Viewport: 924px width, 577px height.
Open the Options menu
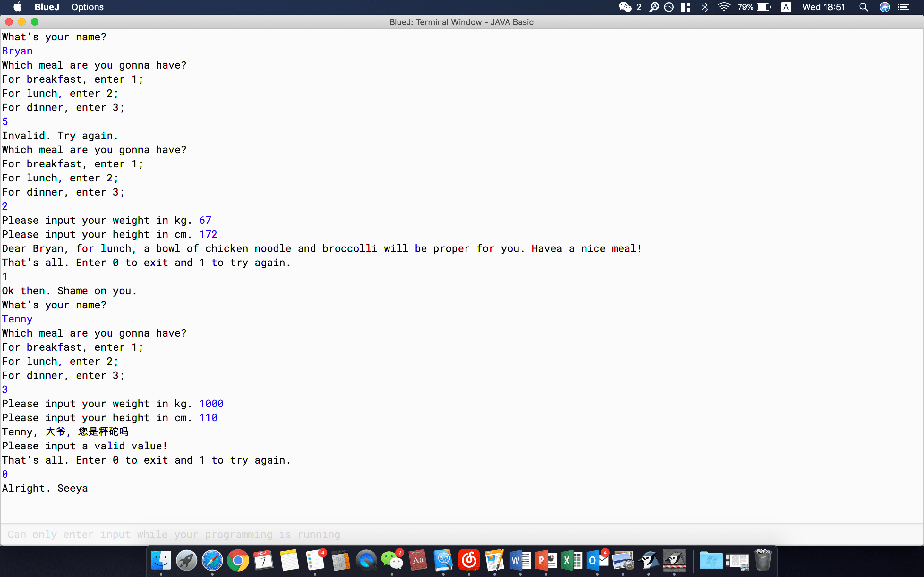(x=87, y=7)
